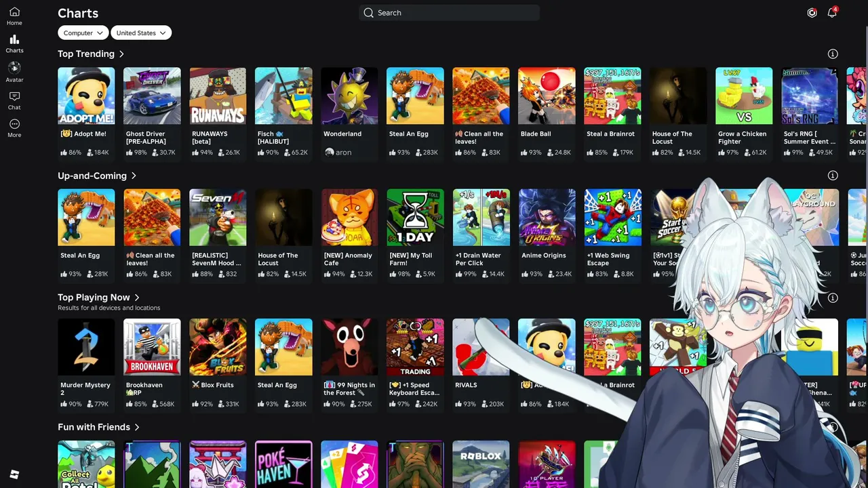Open the My Toll Farm! game thumbnail
The width and height of the screenshot is (868, 488).
415,218
